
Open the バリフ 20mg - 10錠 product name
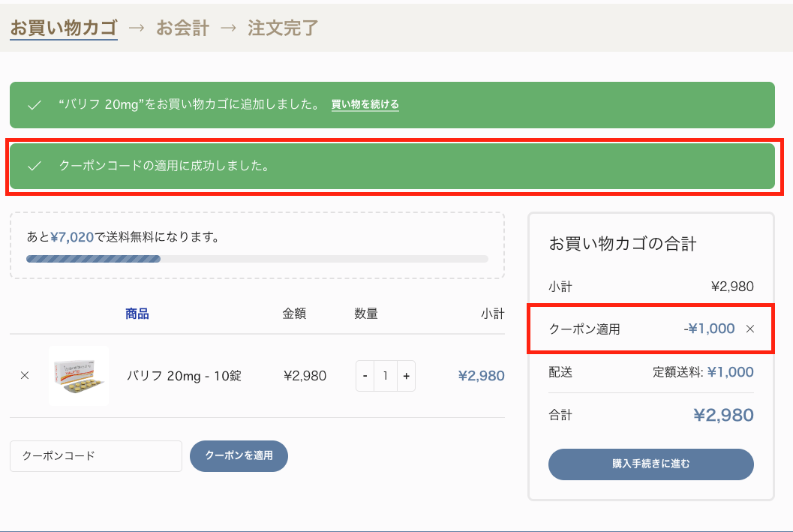(x=183, y=376)
